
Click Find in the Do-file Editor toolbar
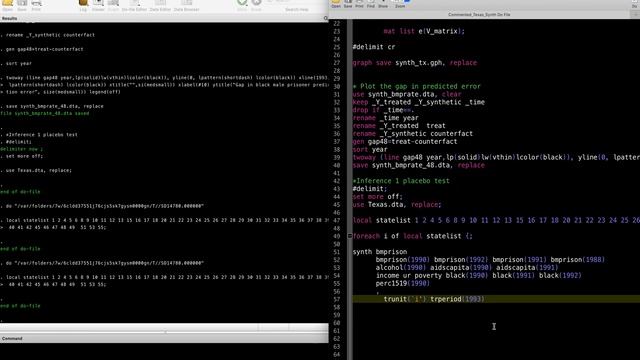pyautogui.click(x=371, y=4)
